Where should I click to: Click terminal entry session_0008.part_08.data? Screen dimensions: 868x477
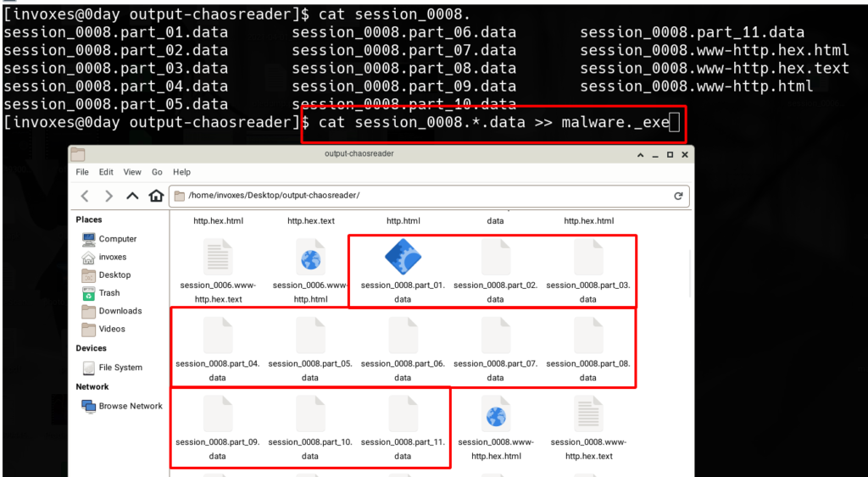click(404, 68)
